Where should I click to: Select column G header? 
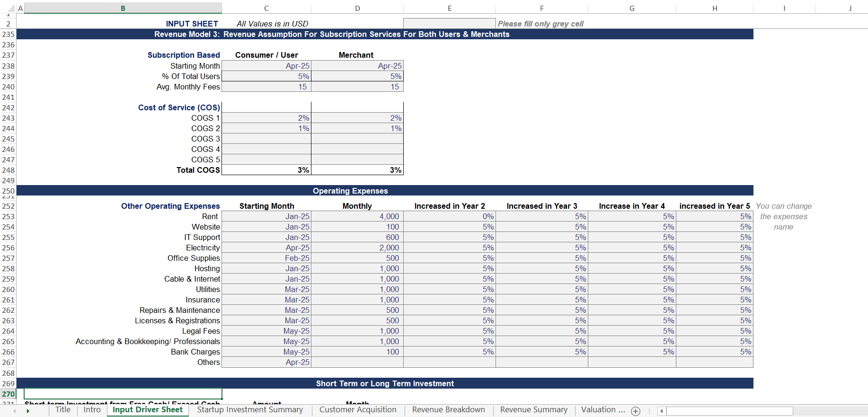[x=632, y=8]
